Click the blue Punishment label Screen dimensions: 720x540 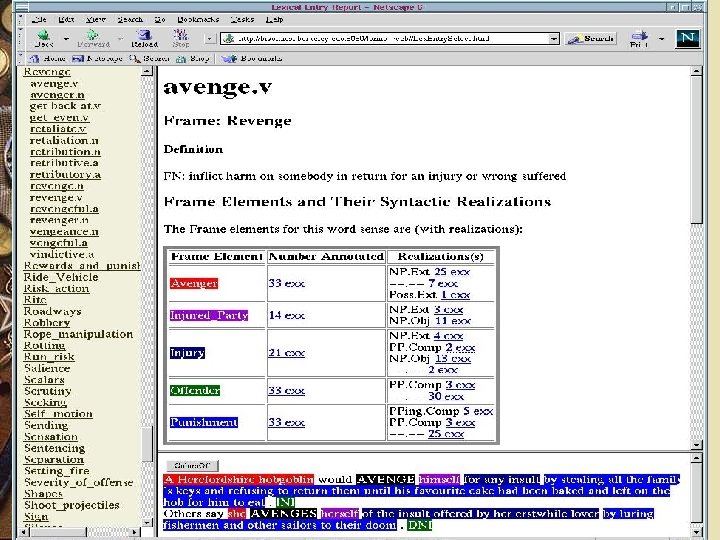[x=204, y=422]
